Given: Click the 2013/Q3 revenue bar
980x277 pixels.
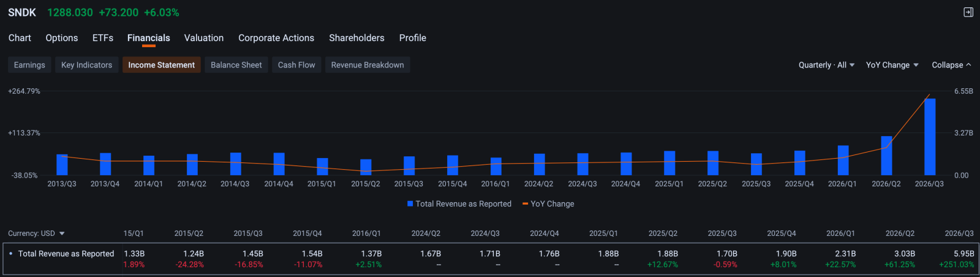Looking at the screenshot, I should pyautogui.click(x=62, y=165).
